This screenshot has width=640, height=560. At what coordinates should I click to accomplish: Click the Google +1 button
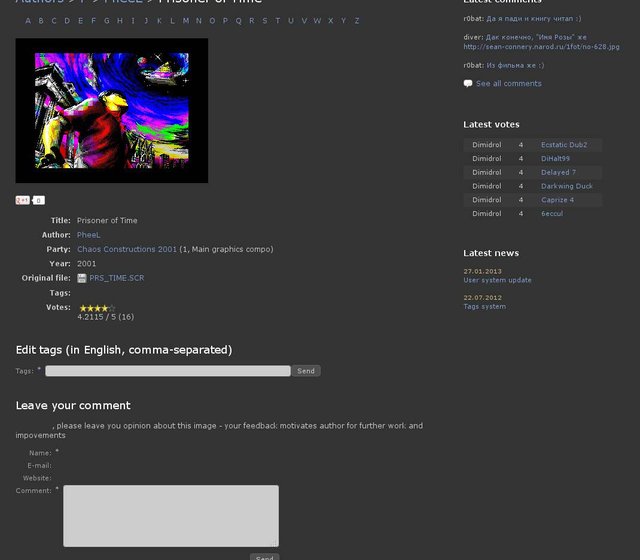[x=22, y=200]
